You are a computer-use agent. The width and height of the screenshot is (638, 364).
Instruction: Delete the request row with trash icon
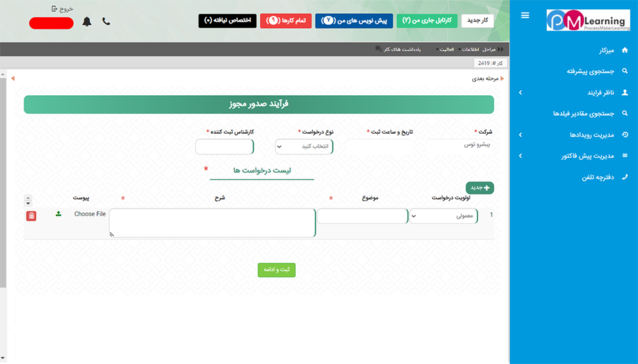tap(31, 216)
